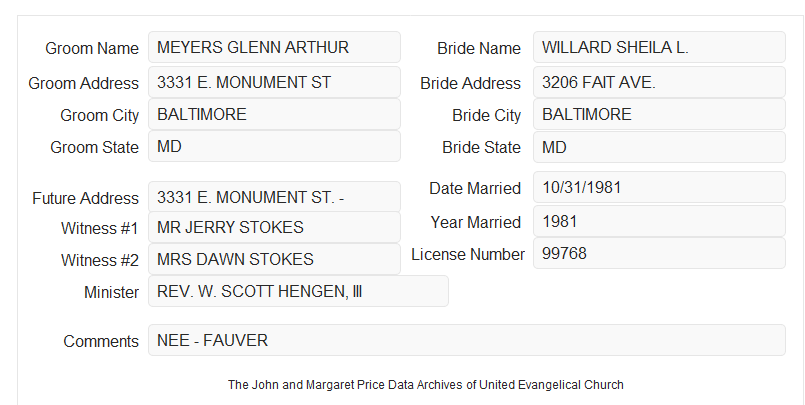
Task: Select the Groom Address input box
Action: pyautogui.click(x=274, y=82)
